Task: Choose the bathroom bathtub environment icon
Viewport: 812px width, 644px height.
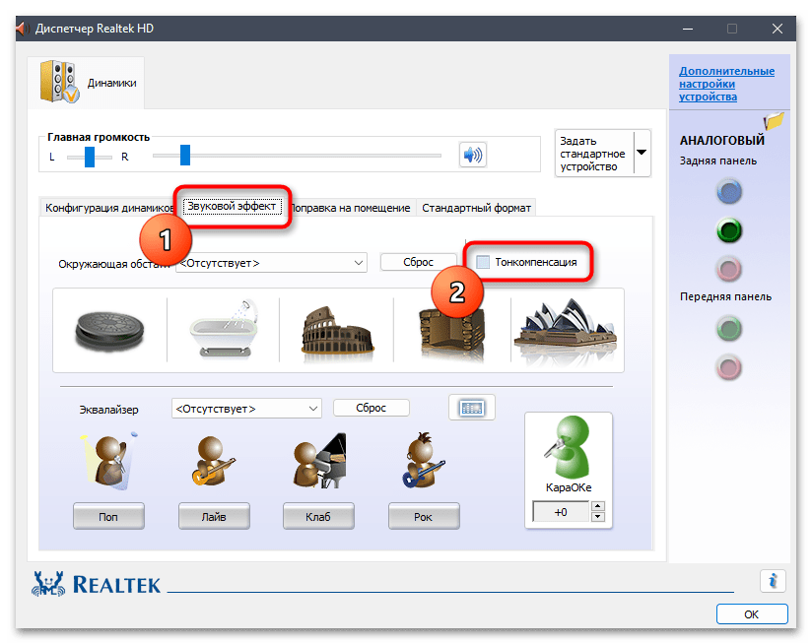Action: pyautogui.click(x=225, y=329)
